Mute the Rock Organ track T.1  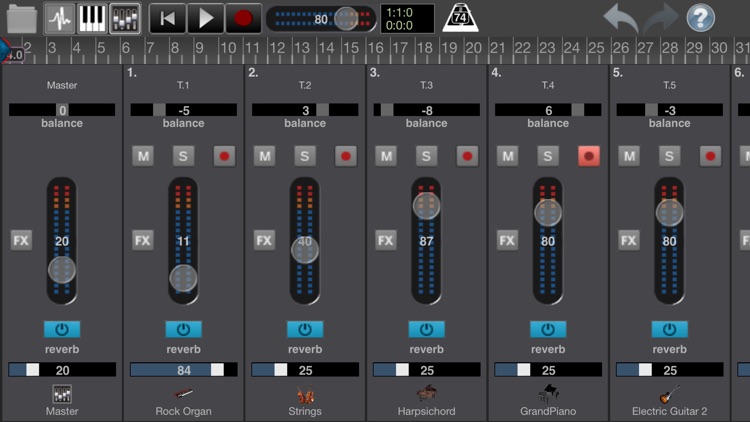[143, 156]
